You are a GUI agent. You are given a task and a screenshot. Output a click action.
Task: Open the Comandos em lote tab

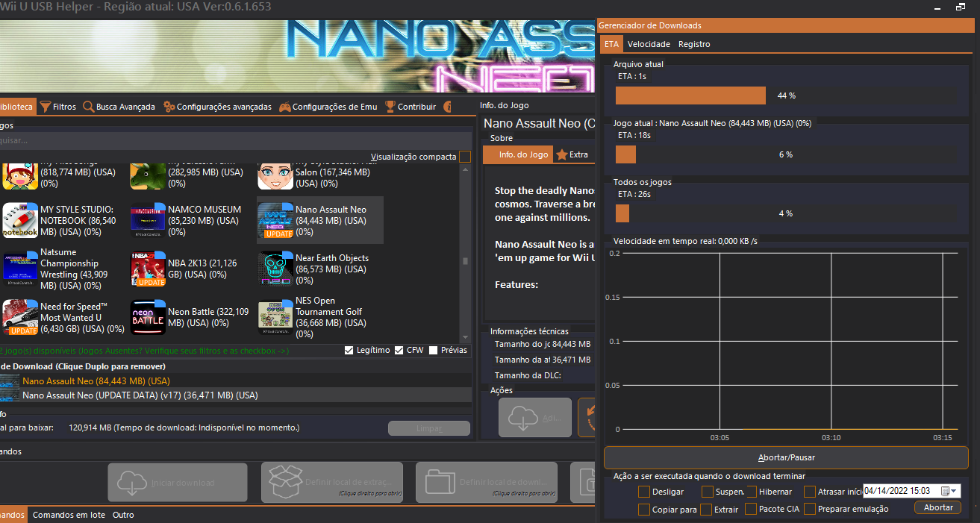tap(69, 515)
